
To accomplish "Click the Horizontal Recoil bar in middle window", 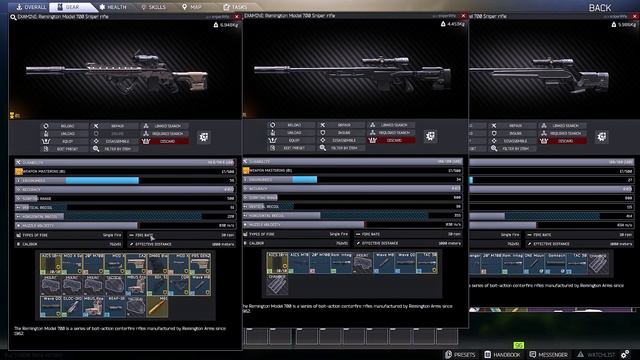I will 353,215.
